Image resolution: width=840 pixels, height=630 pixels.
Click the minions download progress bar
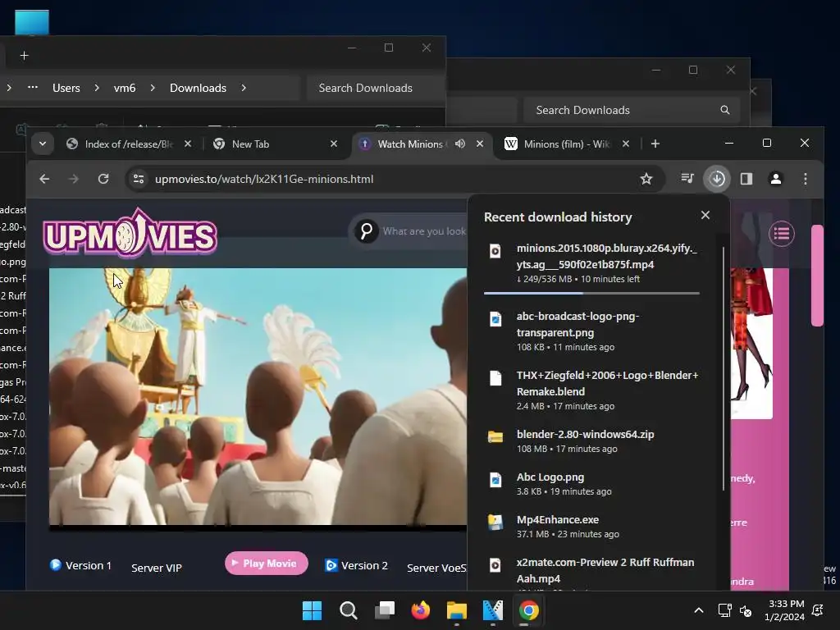point(591,293)
